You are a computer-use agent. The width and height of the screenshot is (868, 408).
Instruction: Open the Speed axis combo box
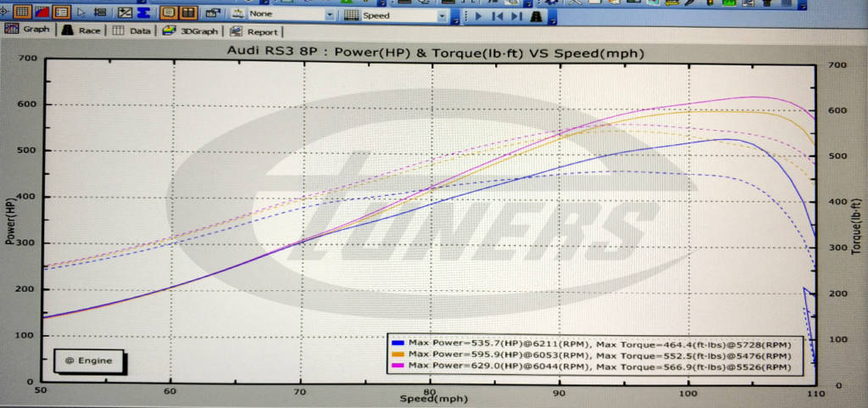point(403,16)
